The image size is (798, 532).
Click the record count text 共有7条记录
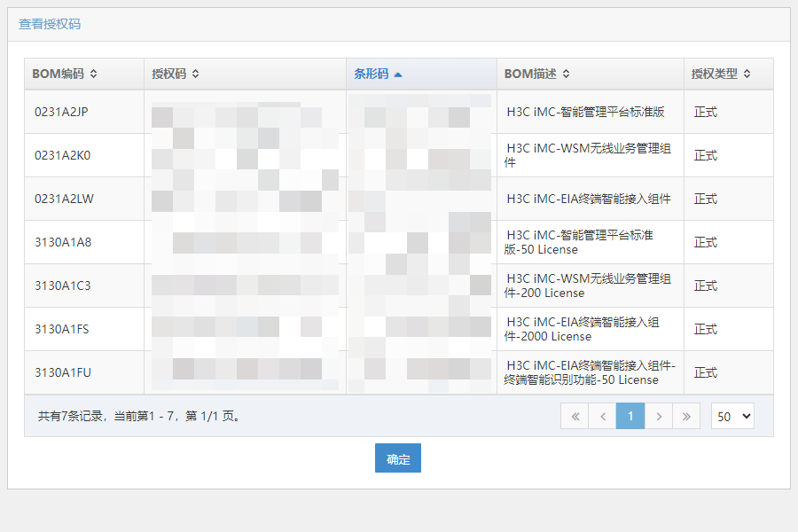70,416
